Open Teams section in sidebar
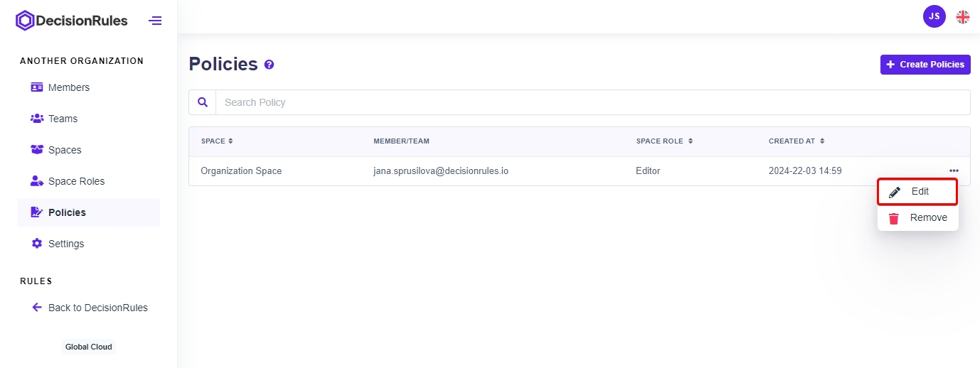The image size is (980, 368). click(63, 119)
